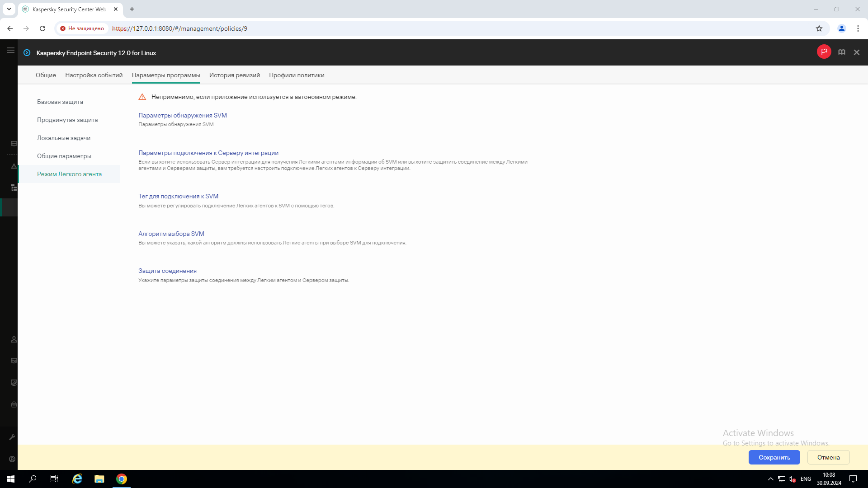The height and width of the screenshot is (488, 868).
Task: Open Тег для подключения к SVM link
Action: click(178, 196)
